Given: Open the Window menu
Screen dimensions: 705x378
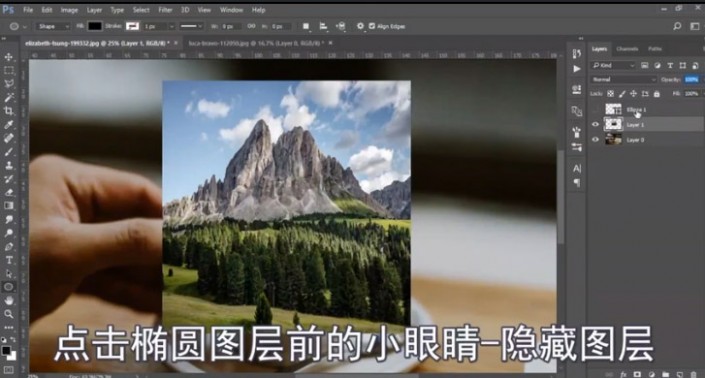Looking at the screenshot, I should click(231, 9).
